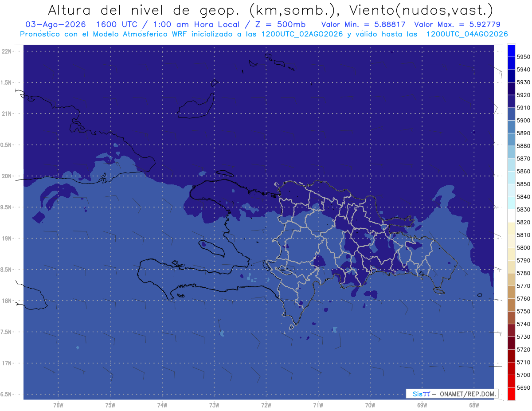Click the 9.5N latitude label
The image size is (532, 411).
7,207
